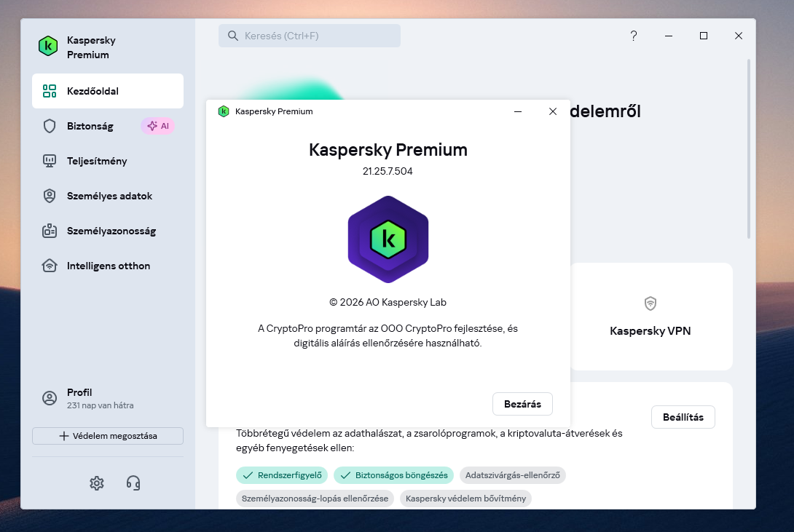The height and width of the screenshot is (532, 794).
Task: Click the AI badge next to Biztonság
Action: (158, 126)
